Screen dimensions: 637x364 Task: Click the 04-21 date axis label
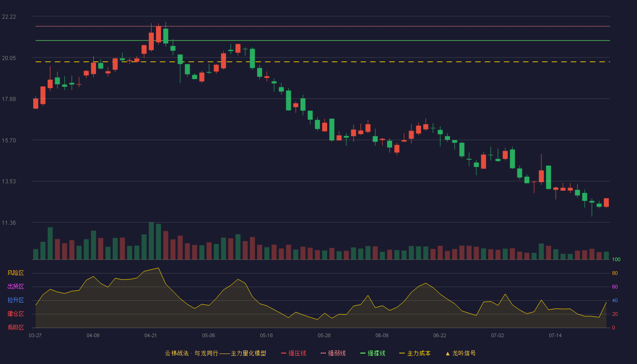coord(151,335)
